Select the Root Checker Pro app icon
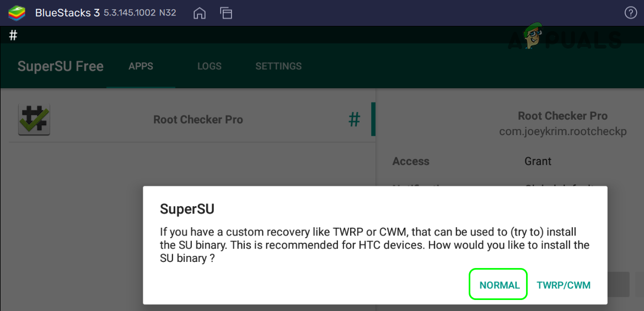Viewport: 644px width, 311px height. [x=34, y=120]
